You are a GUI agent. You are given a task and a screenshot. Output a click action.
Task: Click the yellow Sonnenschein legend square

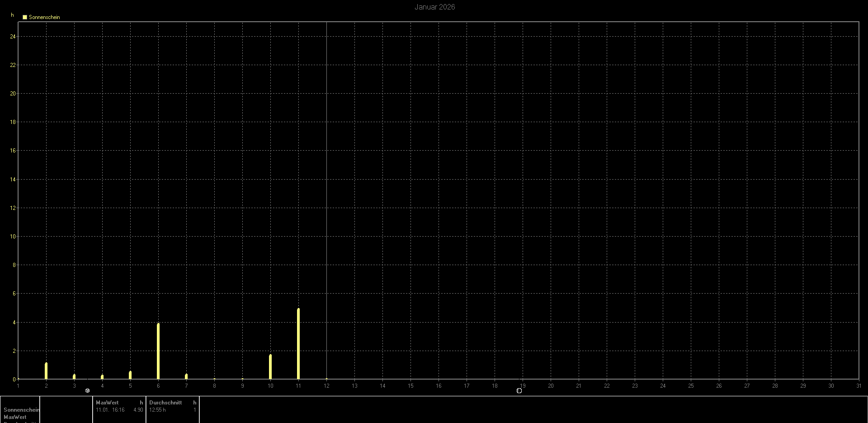click(25, 17)
